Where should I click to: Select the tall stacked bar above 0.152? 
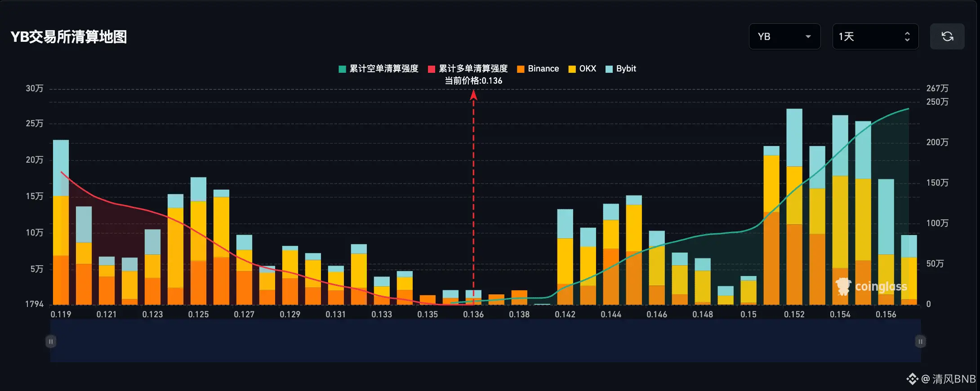click(x=794, y=207)
